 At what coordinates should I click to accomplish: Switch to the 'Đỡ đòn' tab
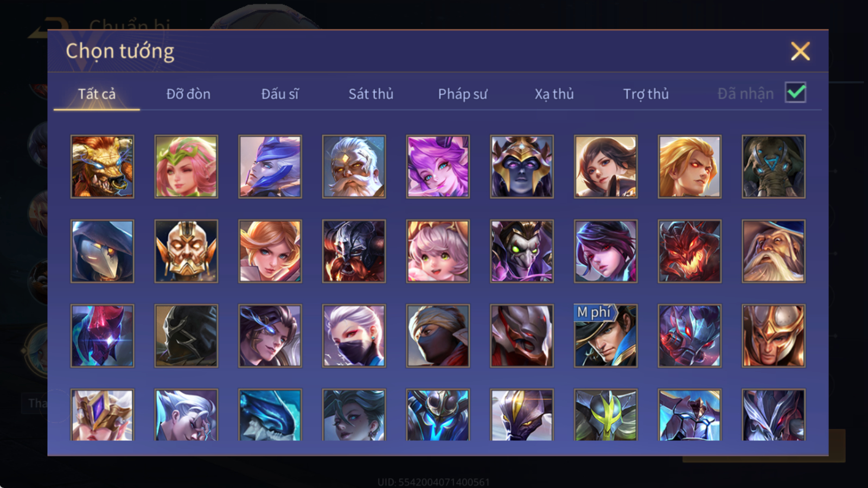click(x=188, y=94)
